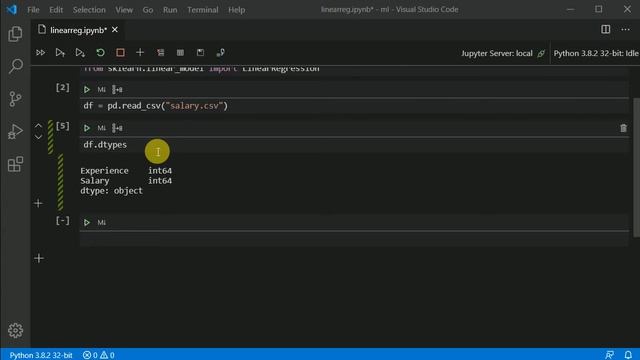Open More Actions ellipsis menu
This screenshot has height=360, width=640.
625,29
